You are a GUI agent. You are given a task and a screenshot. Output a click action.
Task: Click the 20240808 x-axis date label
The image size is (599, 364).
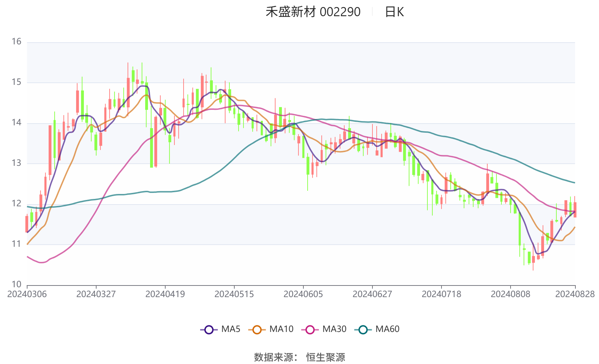click(x=511, y=294)
